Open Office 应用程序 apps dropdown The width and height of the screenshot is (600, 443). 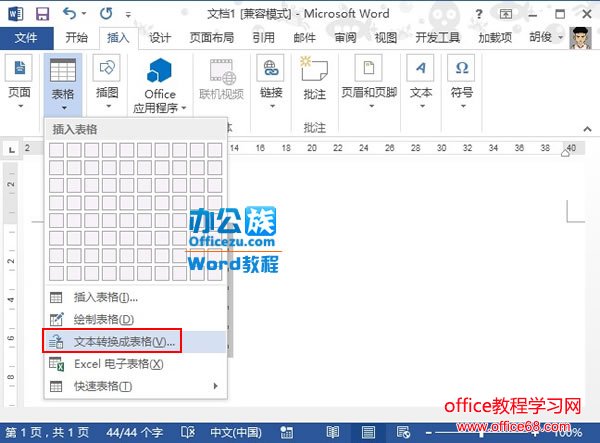coord(160,85)
